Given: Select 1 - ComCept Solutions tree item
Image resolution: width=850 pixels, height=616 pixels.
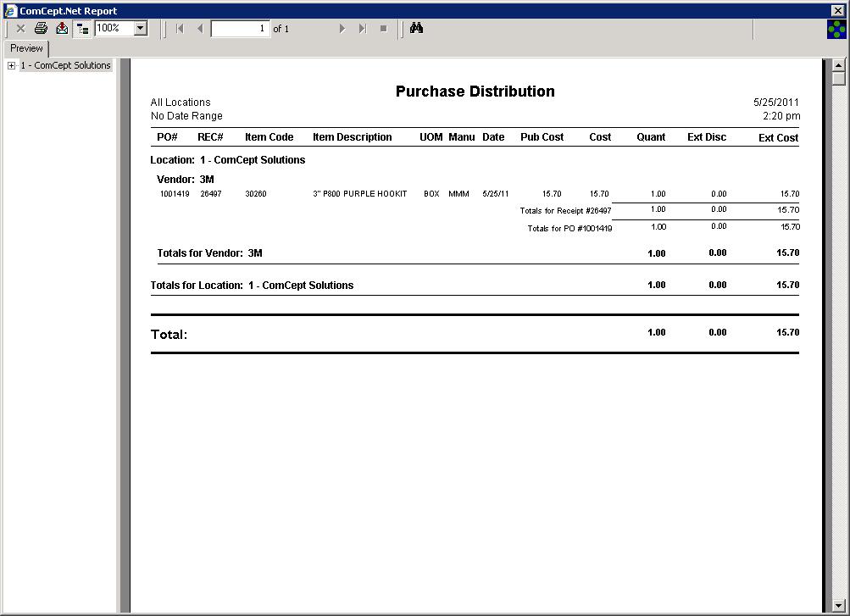Looking at the screenshot, I should [x=65, y=65].
